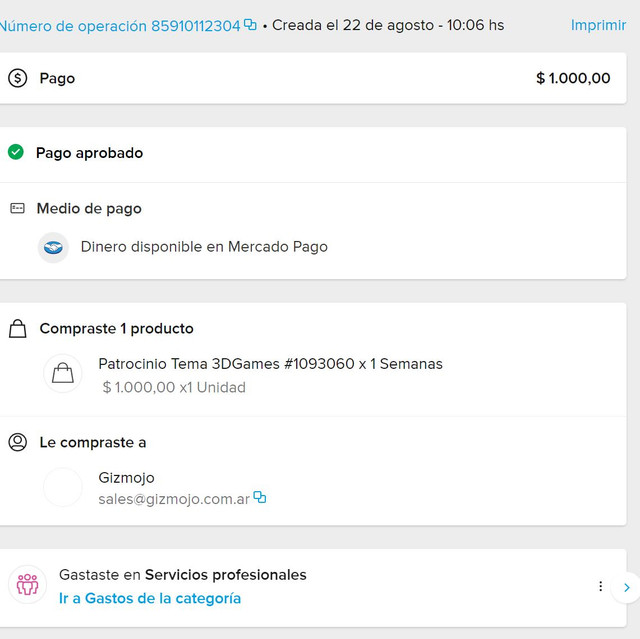Click the '$ 1.000,00 x1 Unidad' price line
The height and width of the screenshot is (639, 640).
(174, 387)
